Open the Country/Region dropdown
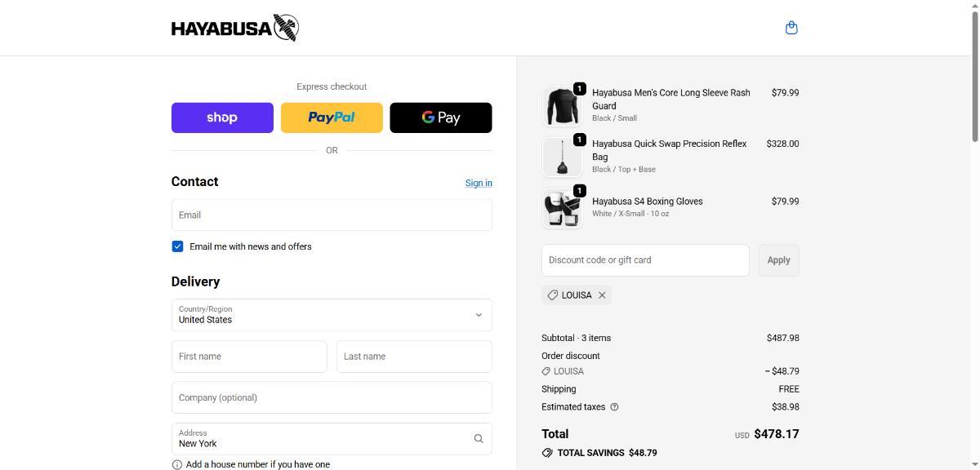 tap(332, 315)
